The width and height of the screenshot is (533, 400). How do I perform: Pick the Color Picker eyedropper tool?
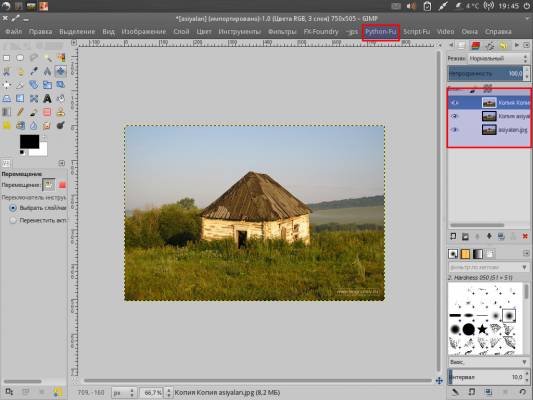tap(34, 71)
